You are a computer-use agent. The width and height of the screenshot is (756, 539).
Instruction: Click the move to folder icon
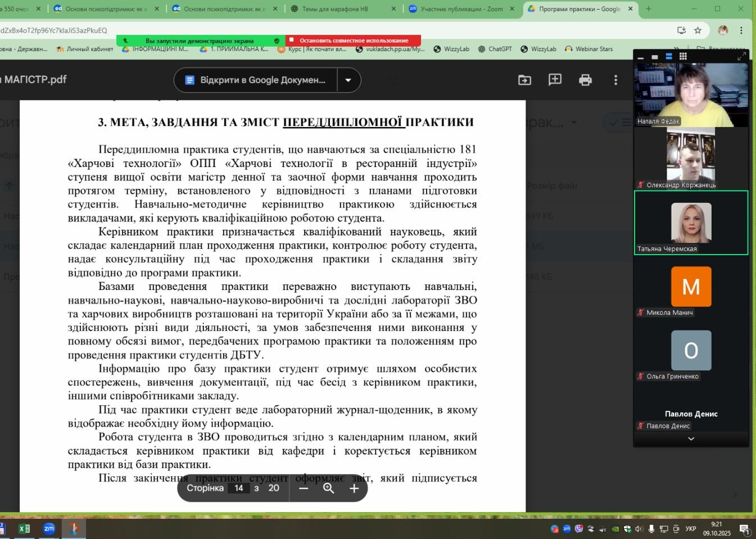click(524, 80)
